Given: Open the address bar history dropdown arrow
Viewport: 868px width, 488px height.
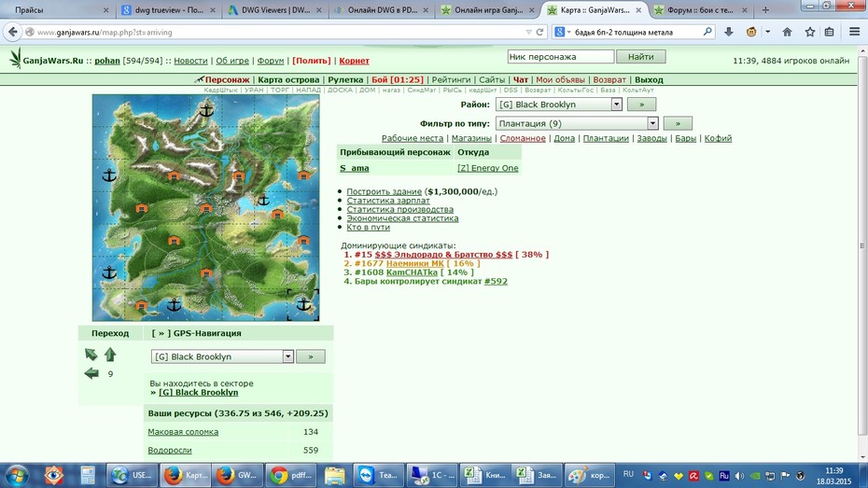Looking at the screenshot, I should click(x=528, y=32).
